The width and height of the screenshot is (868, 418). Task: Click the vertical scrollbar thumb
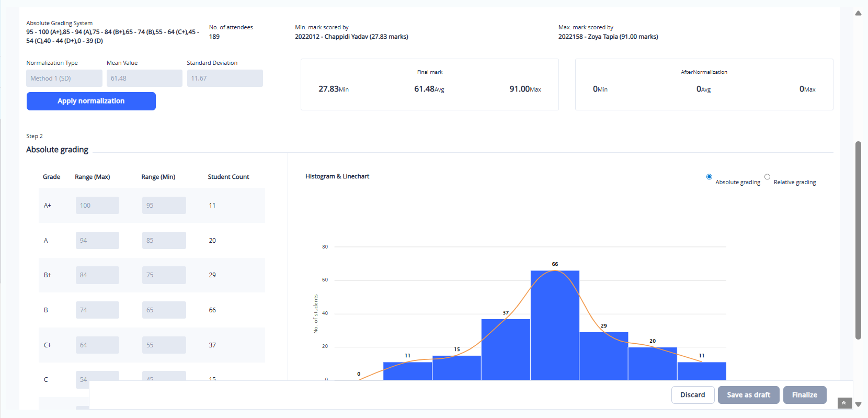click(x=858, y=241)
